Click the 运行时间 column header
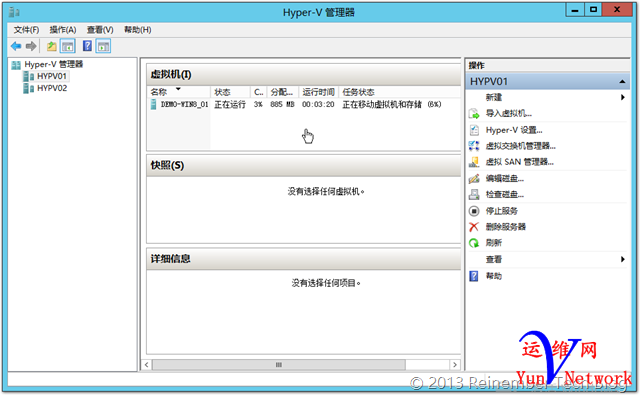 tap(318, 92)
